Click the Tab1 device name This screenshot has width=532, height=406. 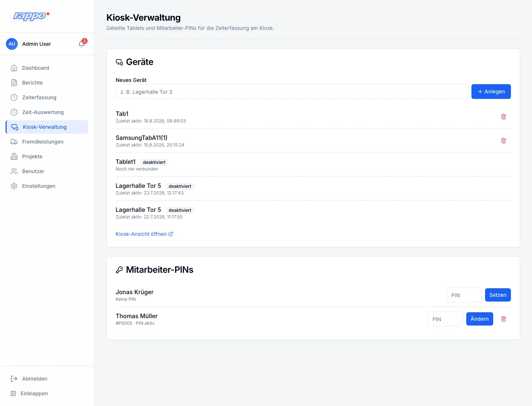122,114
